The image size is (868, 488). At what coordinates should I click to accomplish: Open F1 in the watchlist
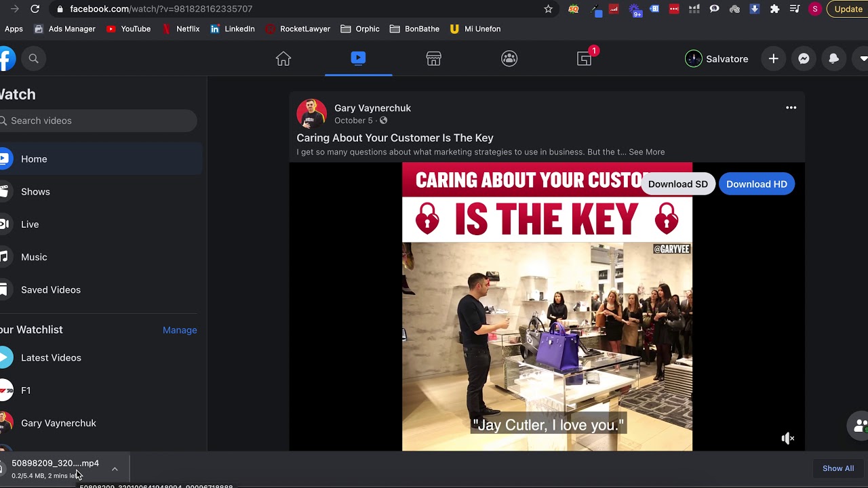point(101,390)
